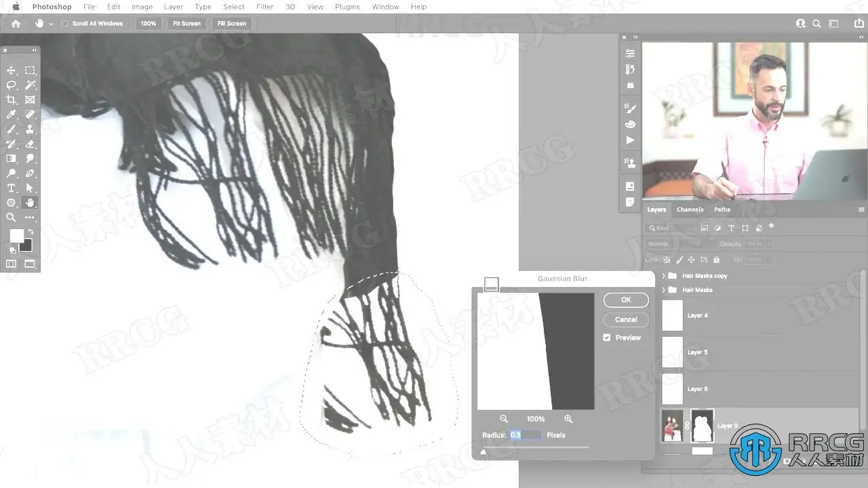Image resolution: width=868 pixels, height=488 pixels.
Task: Expand the collapsed panel dock arrows
Action: click(635, 37)
